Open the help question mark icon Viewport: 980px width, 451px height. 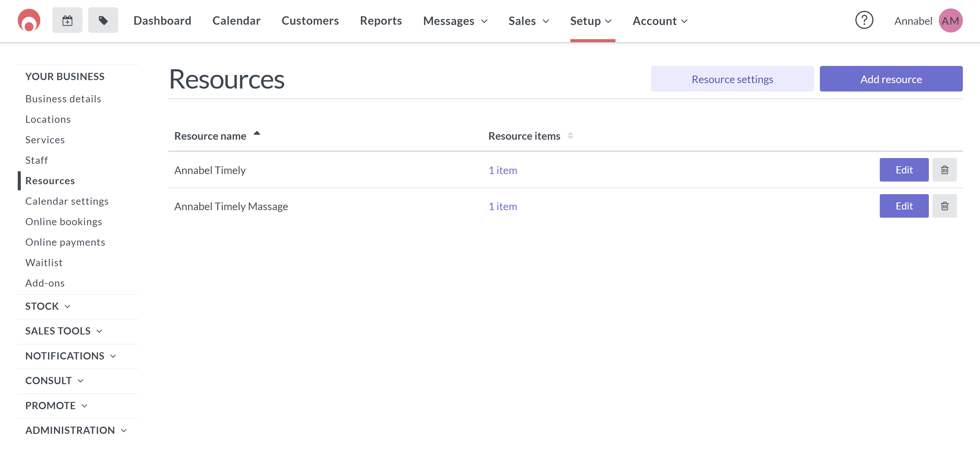coord(864,20)
